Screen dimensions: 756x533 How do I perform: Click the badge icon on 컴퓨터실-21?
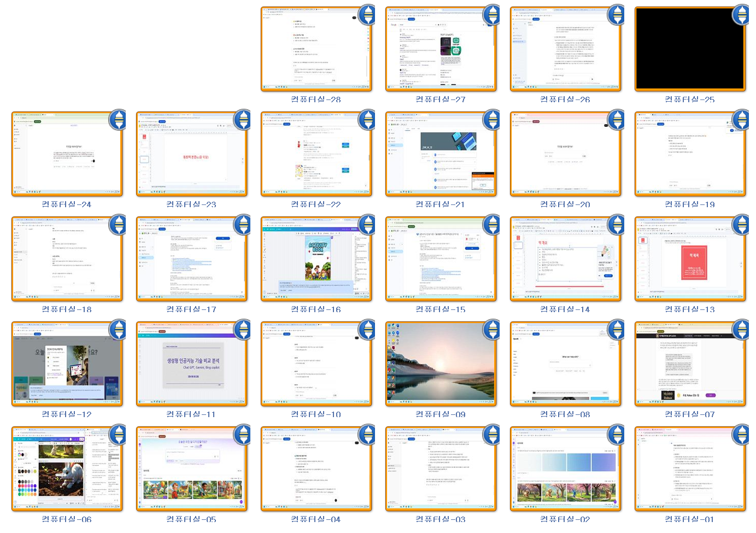[x=491, y=120]
